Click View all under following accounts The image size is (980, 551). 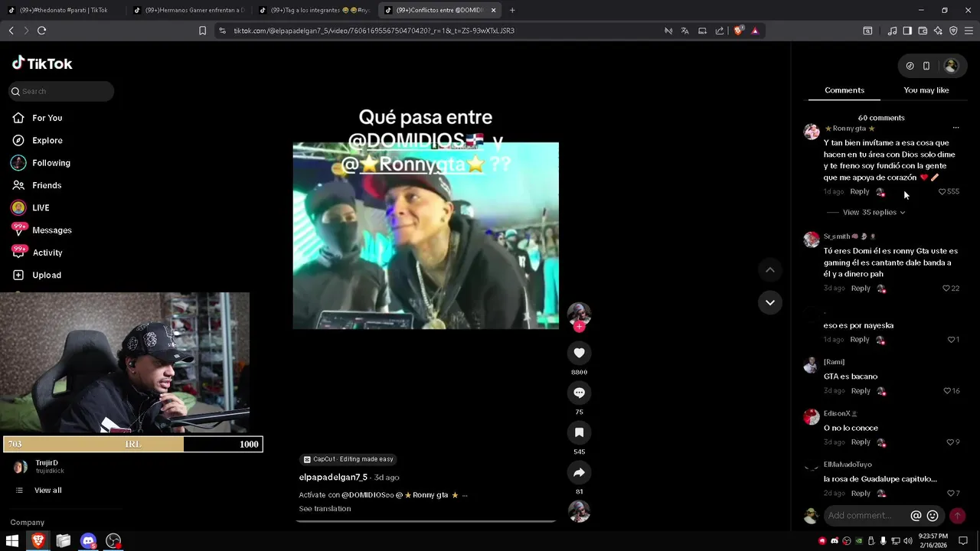pyautogui.click(x=47, y=491)
